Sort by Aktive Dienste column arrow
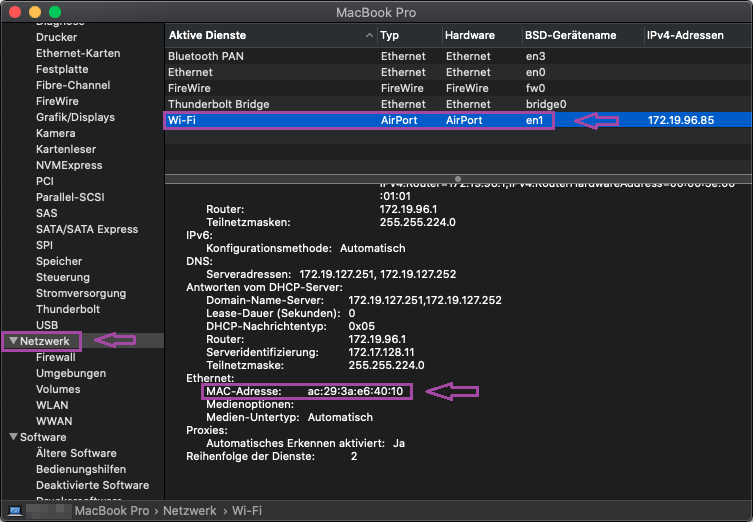 [x=369, y=35]
